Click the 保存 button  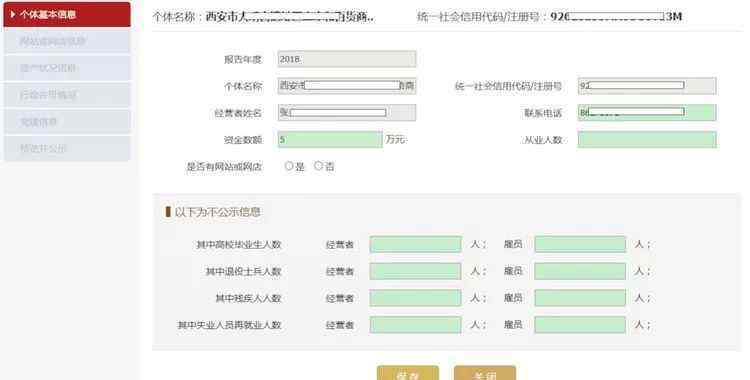408,373
